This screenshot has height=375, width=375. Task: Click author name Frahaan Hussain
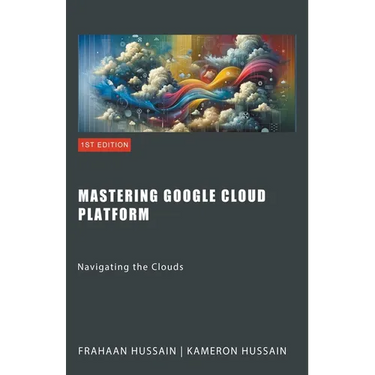coord(127,351)
